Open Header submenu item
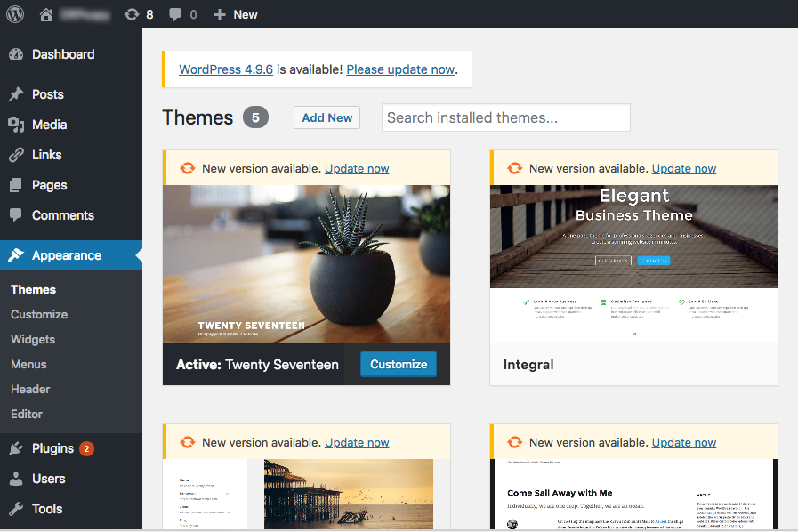 30,389
